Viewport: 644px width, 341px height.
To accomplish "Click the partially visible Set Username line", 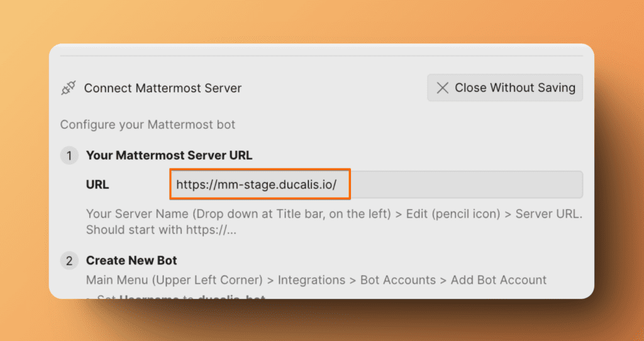I will tap(182, 296).
